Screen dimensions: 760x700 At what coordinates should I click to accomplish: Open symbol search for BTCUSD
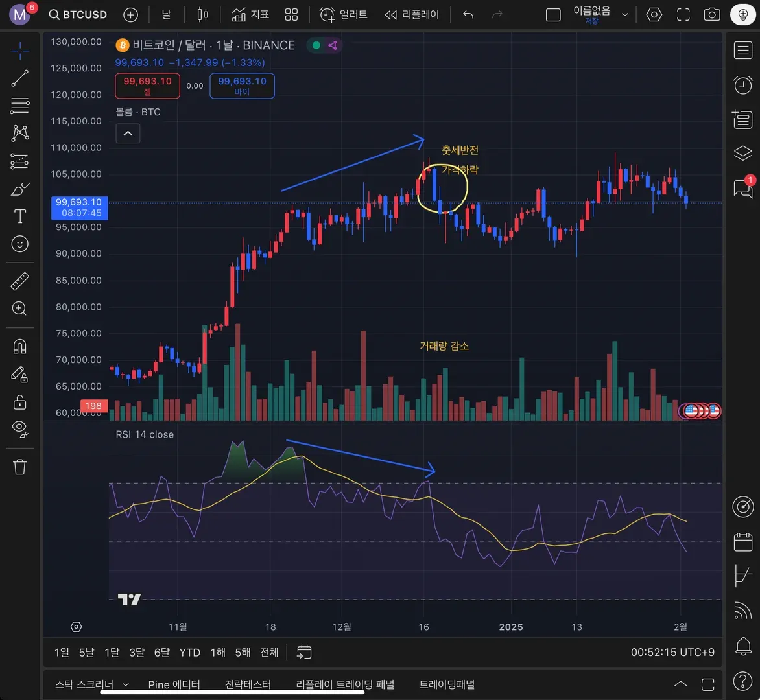point(78,14)
